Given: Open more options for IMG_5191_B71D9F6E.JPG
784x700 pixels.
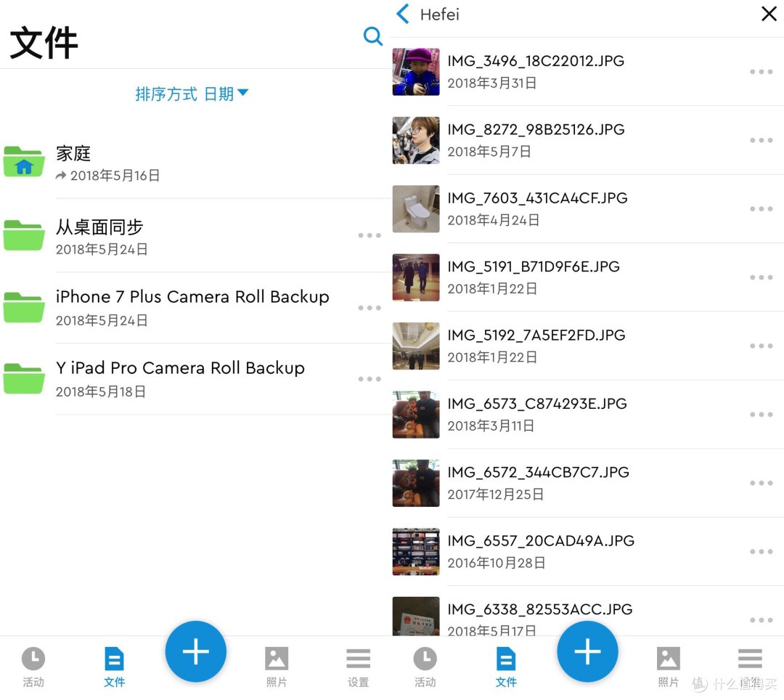Looking at the screenshot, I should (x=761, y=277).
